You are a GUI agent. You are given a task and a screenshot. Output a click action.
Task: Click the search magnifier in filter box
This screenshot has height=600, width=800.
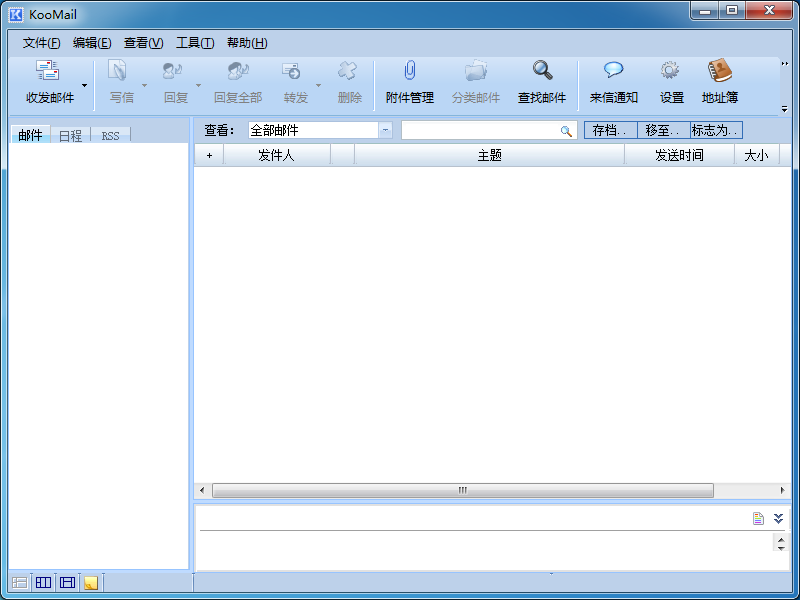566,131
